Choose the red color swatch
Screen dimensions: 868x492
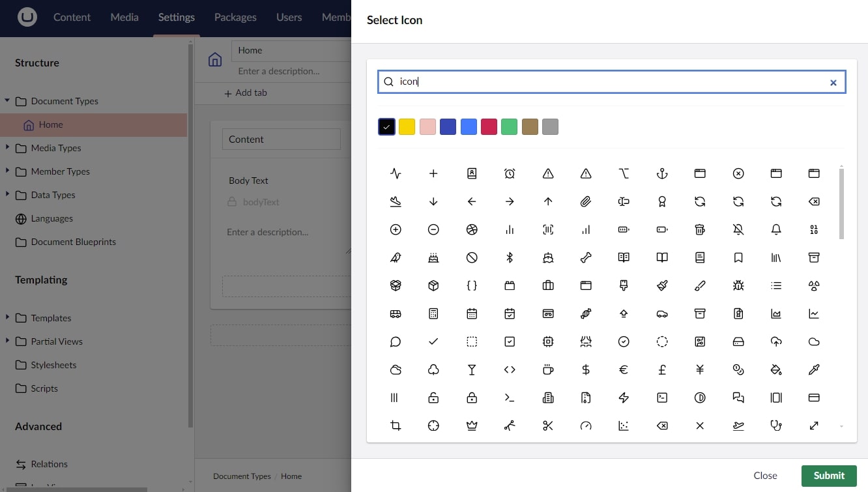[x=489, y=126]
